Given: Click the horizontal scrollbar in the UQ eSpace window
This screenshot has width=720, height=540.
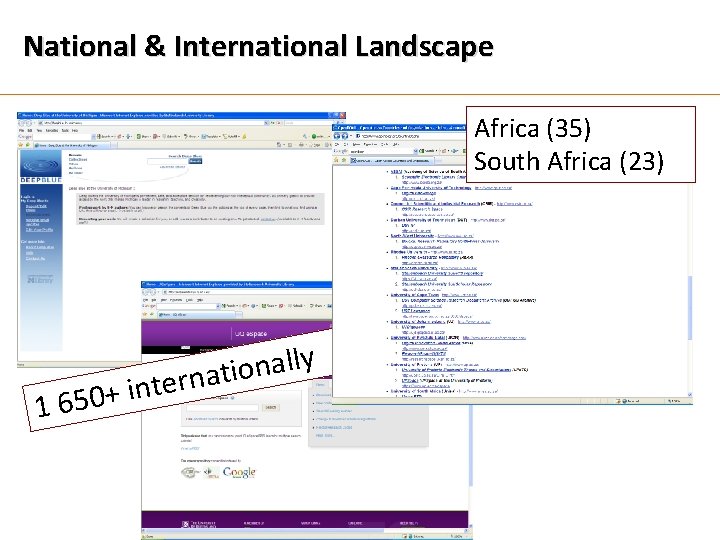Looking at the screenshot, I should [x=305, y=530].
